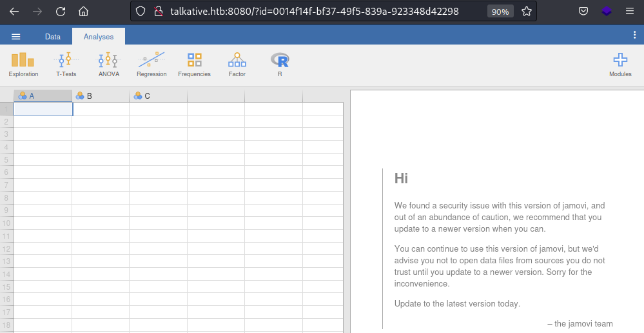This screenshot has width=644, height=333.
Task: Select row number 18 header
Action: coord(6,325)
